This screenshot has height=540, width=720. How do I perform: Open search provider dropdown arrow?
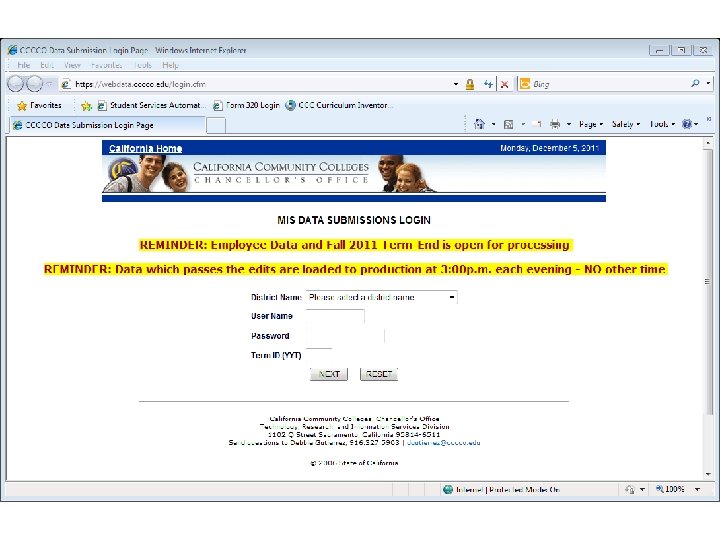(x=709, y=84)
